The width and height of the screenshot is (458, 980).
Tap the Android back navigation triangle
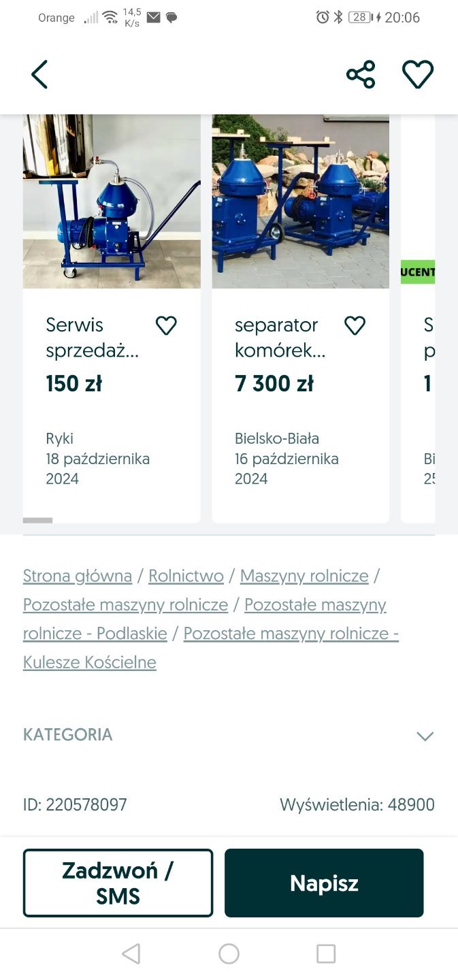pyautogui.click(x=131, y=954)
